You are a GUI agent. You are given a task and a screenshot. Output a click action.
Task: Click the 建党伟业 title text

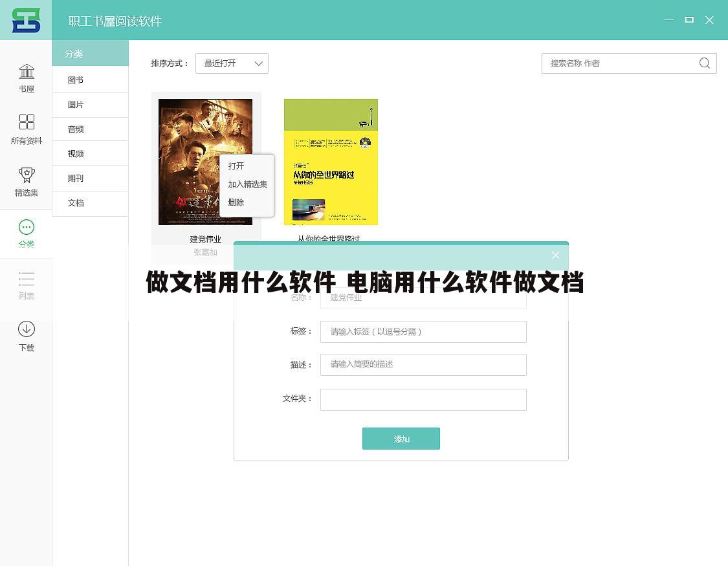(x=206, y=239)
